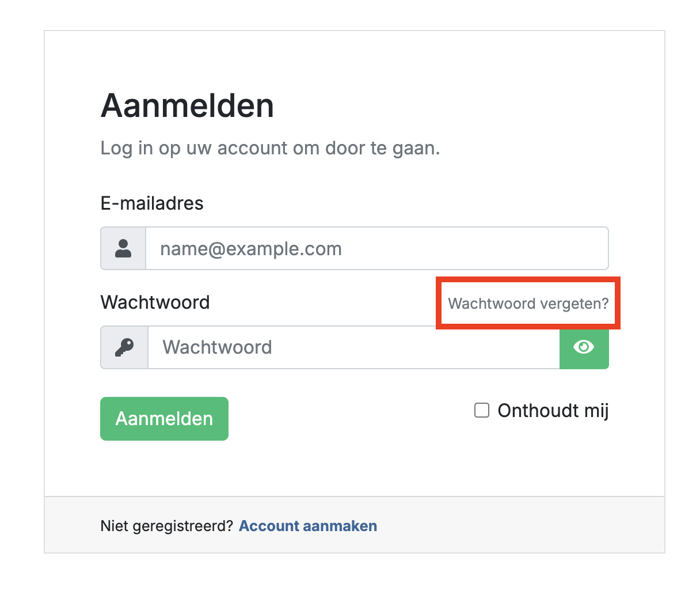Click the name@example.com placeholder text

tap(251, 249)
